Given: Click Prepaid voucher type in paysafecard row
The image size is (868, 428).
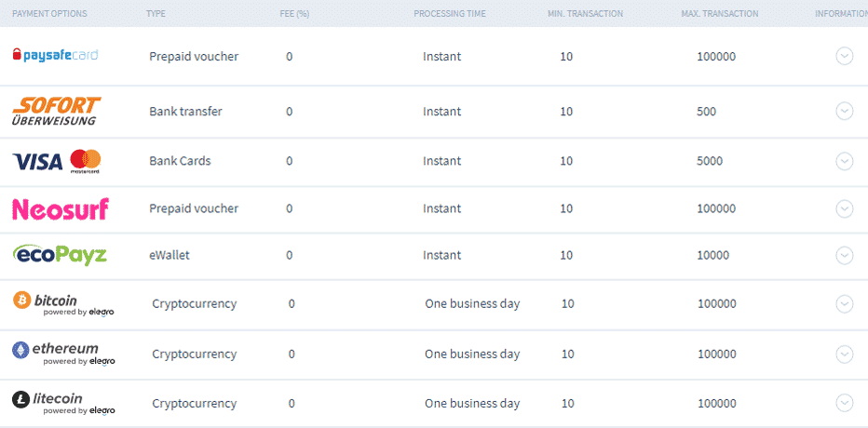Looking at the screenshot, I should [x=194, y=57].
